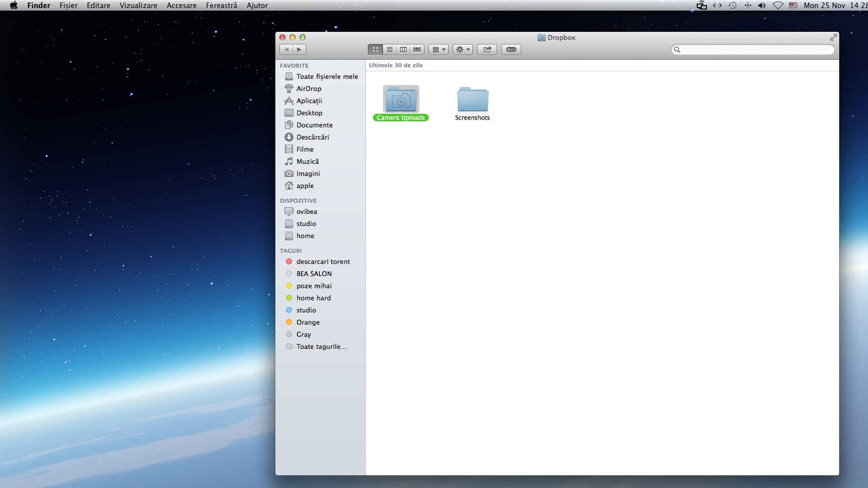The height and width of the screenshot is (488, 868).
Task: Enter full screen with the corner arrows
Action: tap(833, 37)
